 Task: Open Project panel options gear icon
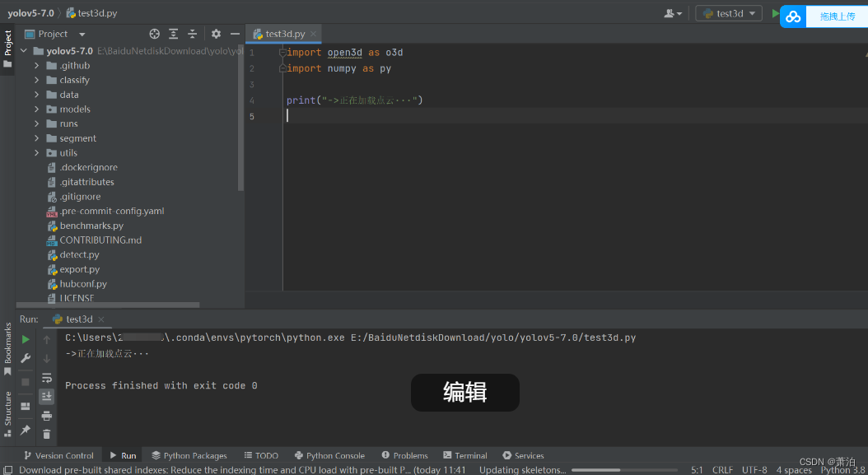pyautogui.click(x=216, y=34)
